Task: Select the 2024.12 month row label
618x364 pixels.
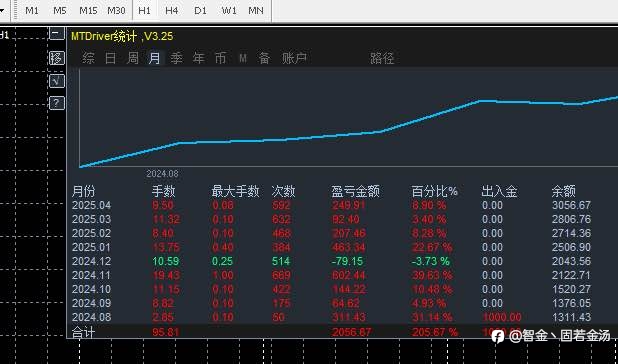Action: tap(91, 261)
